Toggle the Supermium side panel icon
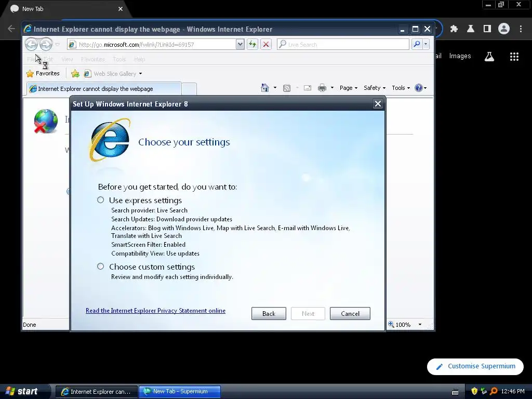 [x=487, y=29]
